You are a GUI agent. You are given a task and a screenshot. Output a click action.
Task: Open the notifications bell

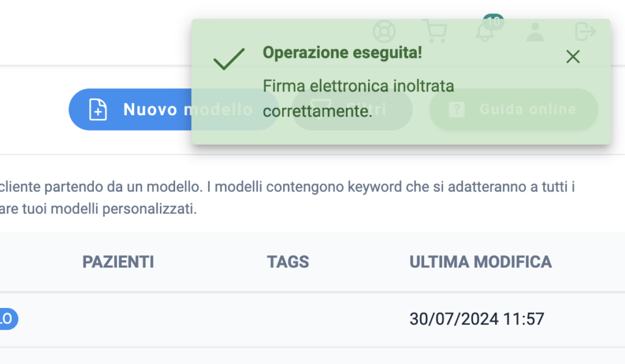click(485, 33)
